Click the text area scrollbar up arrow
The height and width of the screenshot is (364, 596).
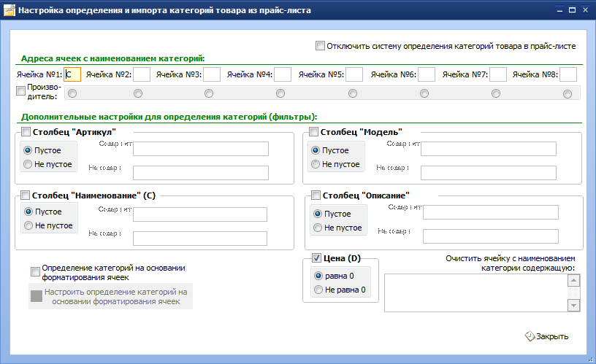click(x=573, y=281)
